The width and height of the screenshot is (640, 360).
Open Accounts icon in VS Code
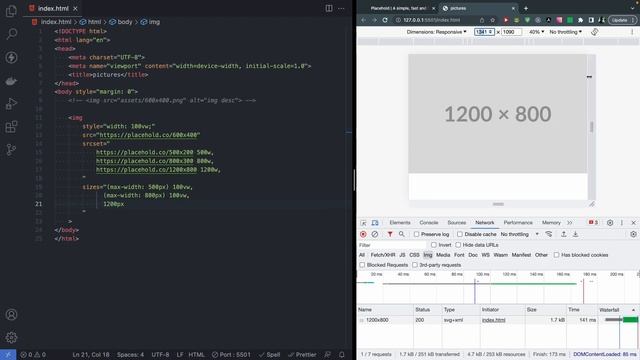(x=11, y=315)
